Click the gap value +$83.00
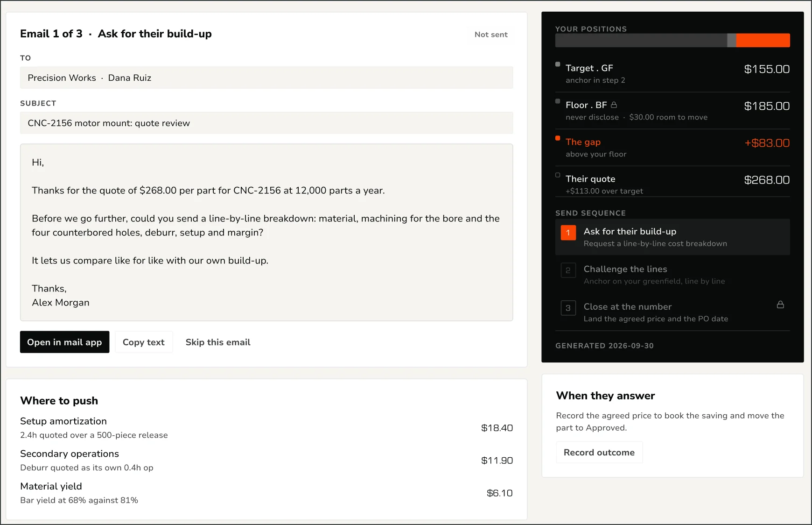The width and height of the screenshot is (812, 525). 767,143
